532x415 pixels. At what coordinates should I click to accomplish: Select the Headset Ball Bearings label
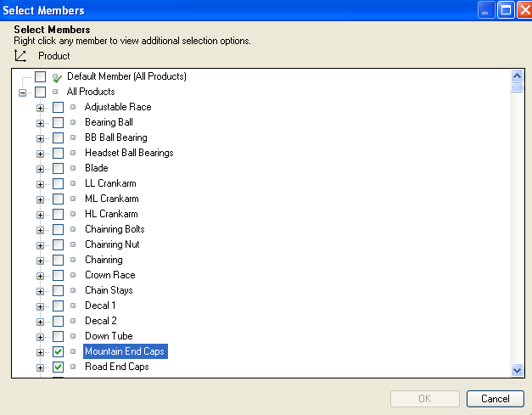[x=129, y=153]
